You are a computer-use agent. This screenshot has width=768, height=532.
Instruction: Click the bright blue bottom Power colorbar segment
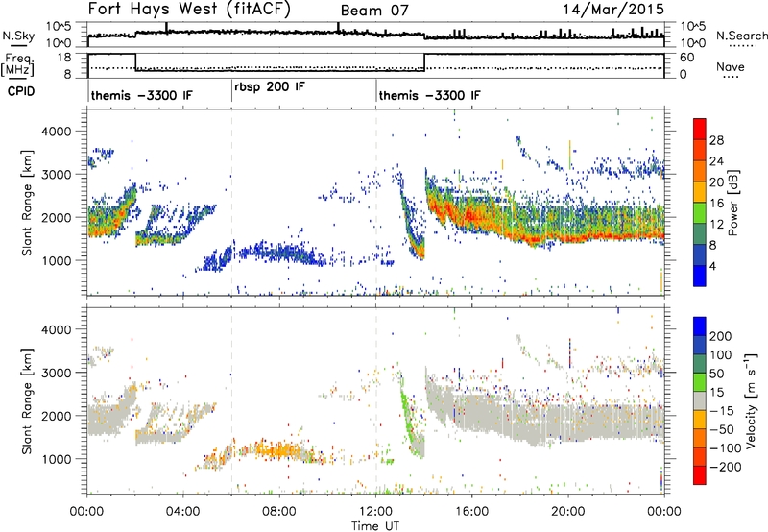pyautogui.click(x=700, y=276)
